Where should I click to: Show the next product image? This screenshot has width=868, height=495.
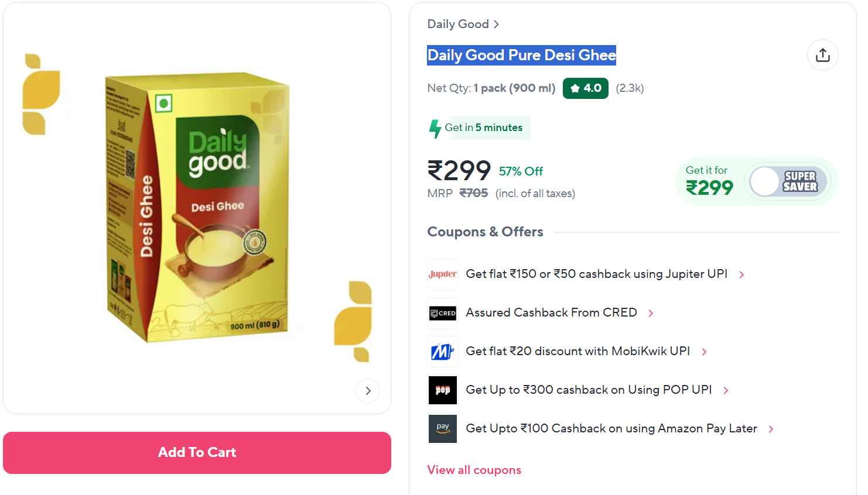(x=368, y=391)
